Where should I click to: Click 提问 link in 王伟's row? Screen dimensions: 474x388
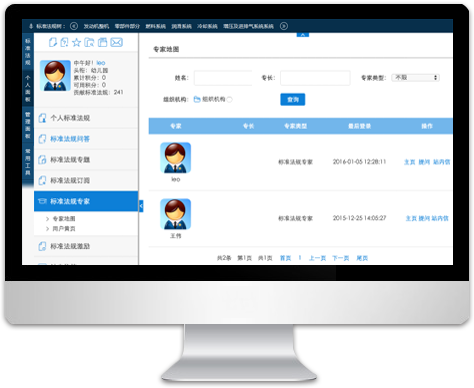424,218
